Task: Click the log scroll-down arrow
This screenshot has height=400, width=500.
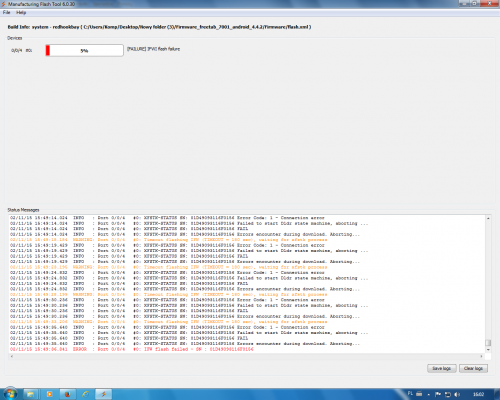Action: coord(488,350)
